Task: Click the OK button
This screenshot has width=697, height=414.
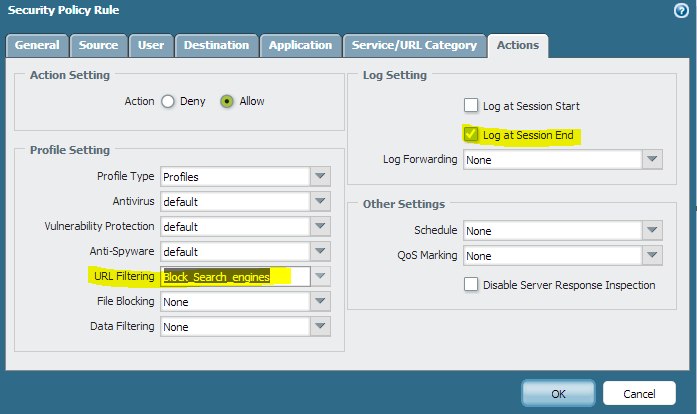Action: (558, 393)
